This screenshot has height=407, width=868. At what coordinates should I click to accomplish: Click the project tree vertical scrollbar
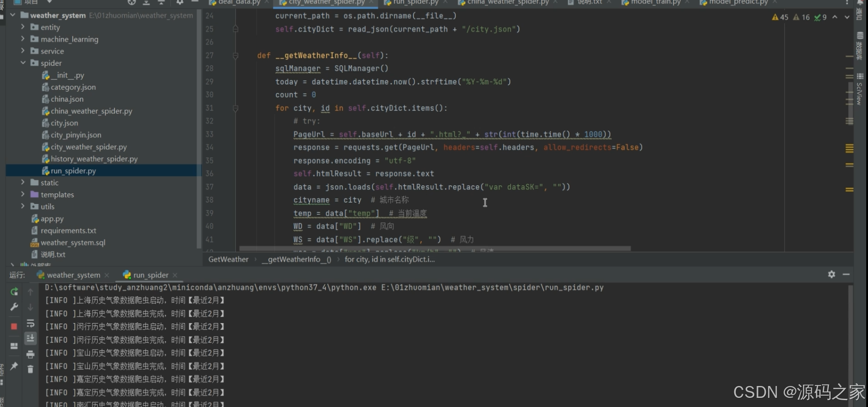point(199,130)
